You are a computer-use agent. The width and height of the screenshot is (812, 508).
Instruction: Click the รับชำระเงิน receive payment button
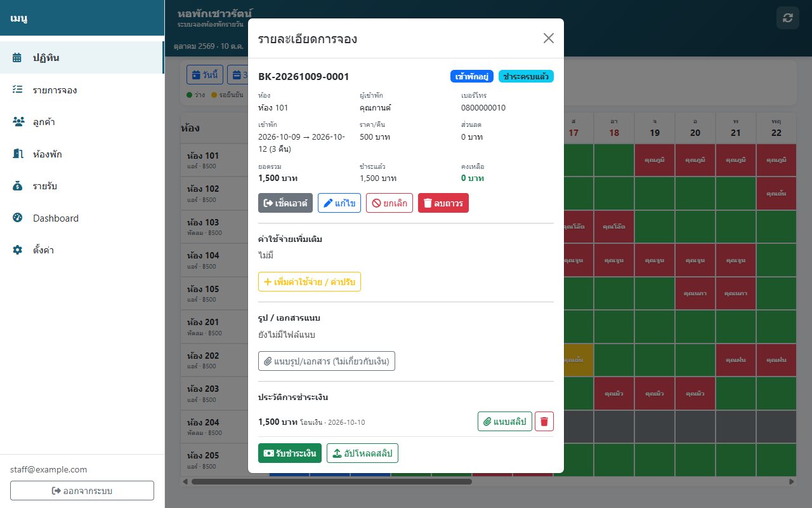tap(290, 453)
